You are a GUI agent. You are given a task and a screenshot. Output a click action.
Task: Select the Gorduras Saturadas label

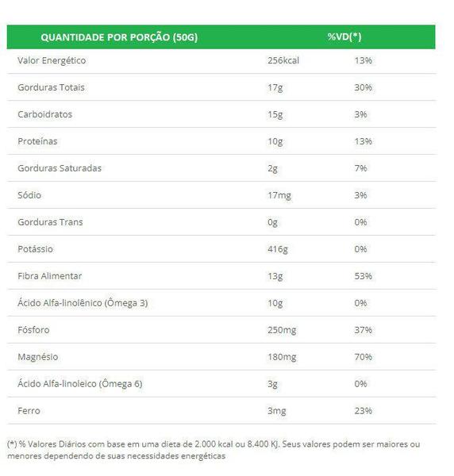click(x=60, y=168)
